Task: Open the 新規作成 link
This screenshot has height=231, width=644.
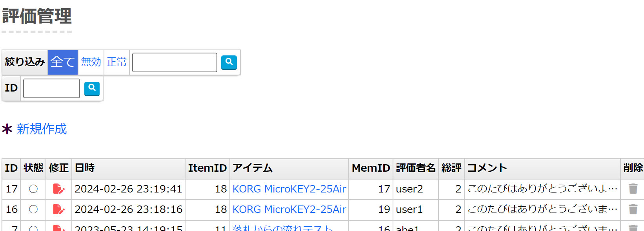Action: (42, 129)
